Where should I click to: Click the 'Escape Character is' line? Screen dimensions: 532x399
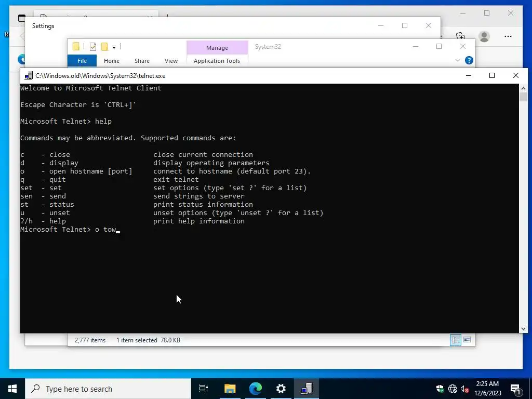[78, 105]
